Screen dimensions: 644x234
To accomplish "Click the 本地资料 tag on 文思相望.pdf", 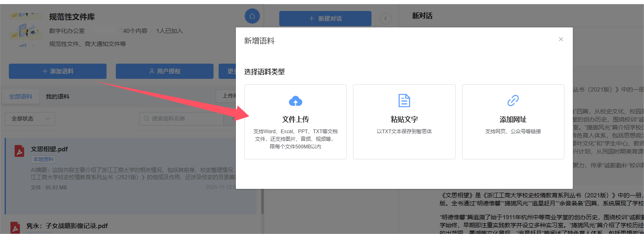I will (x=43, y=159).
